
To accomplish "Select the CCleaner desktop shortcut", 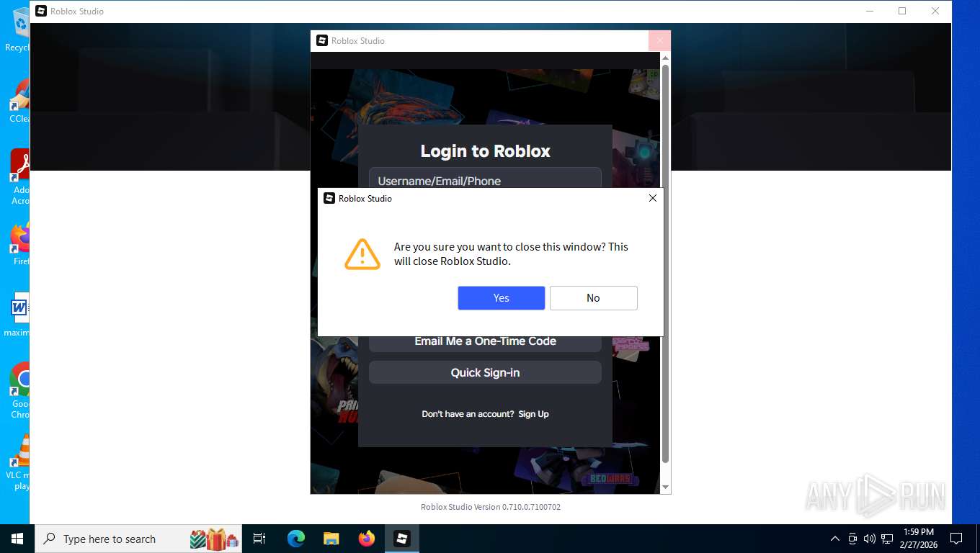I will tap(20, 101).
